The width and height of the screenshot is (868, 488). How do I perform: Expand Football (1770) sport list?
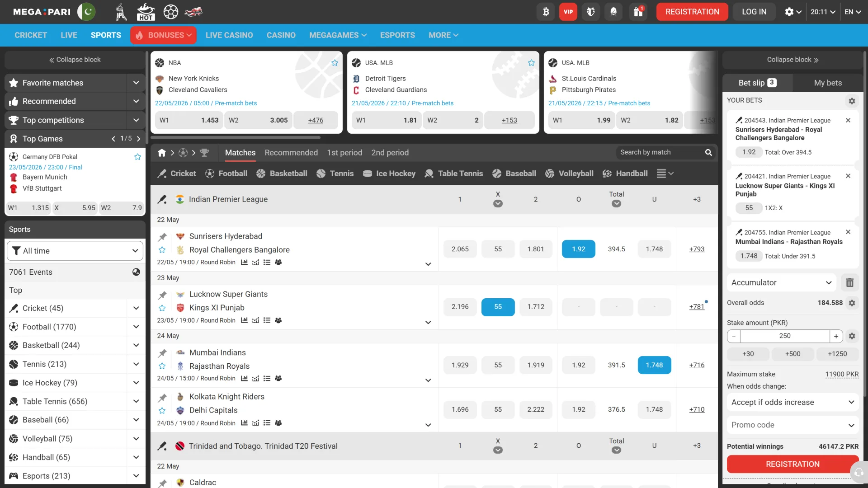[x=136, y=327]
